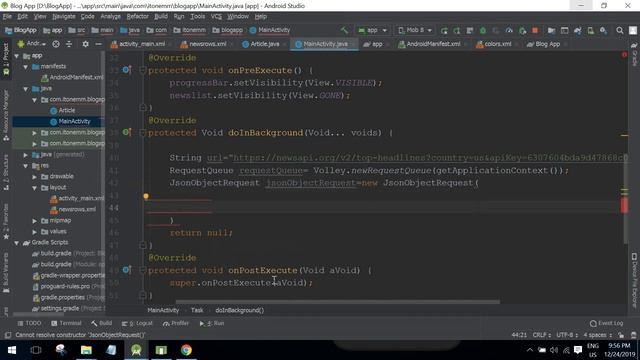The width and height of the screenshot is (640, 360).
Task: Open the Refactor menu
Action: pos(138,16)
